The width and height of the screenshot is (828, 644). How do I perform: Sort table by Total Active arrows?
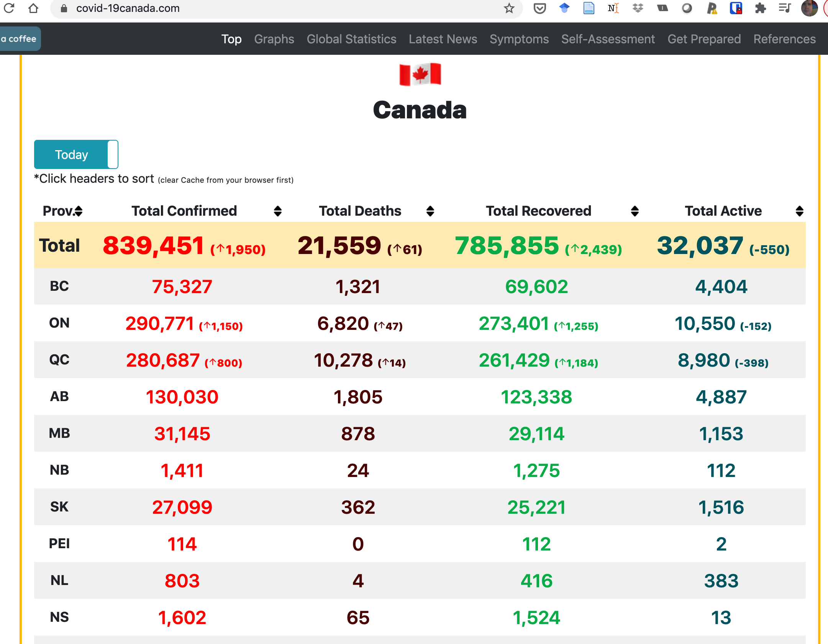tap(799, 211)
